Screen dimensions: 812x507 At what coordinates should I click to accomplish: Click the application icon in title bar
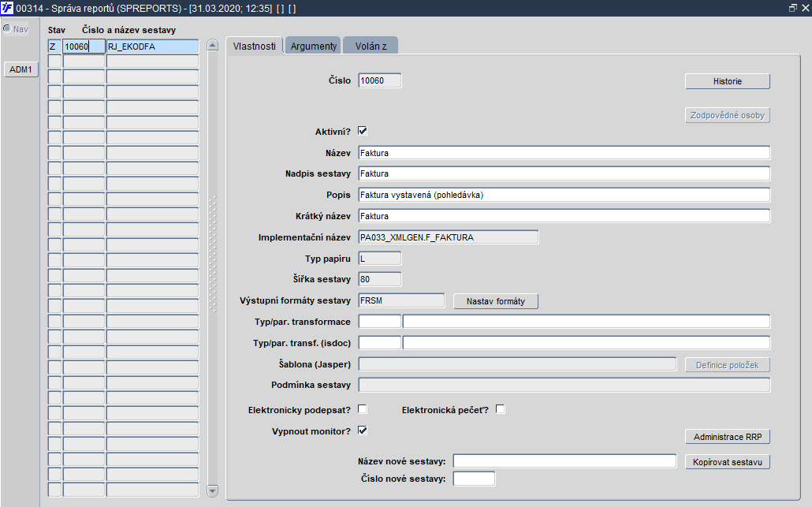(7, 8)
